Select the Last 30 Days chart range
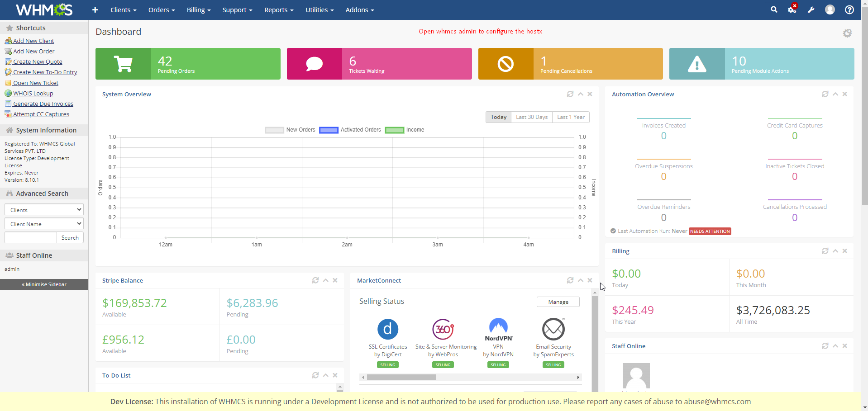This screenshot has height=411, width=868. (x=532, y=117)
